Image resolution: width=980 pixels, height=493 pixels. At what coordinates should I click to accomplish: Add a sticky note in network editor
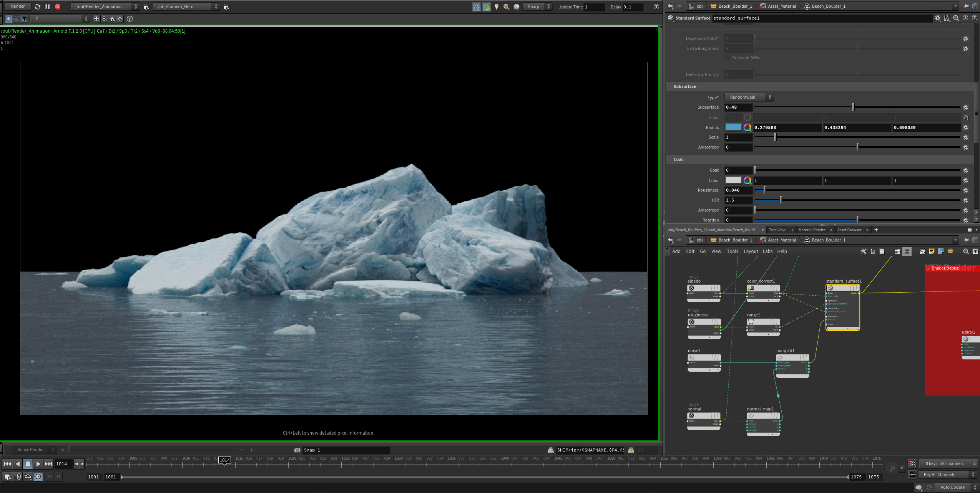click(932, 251)
